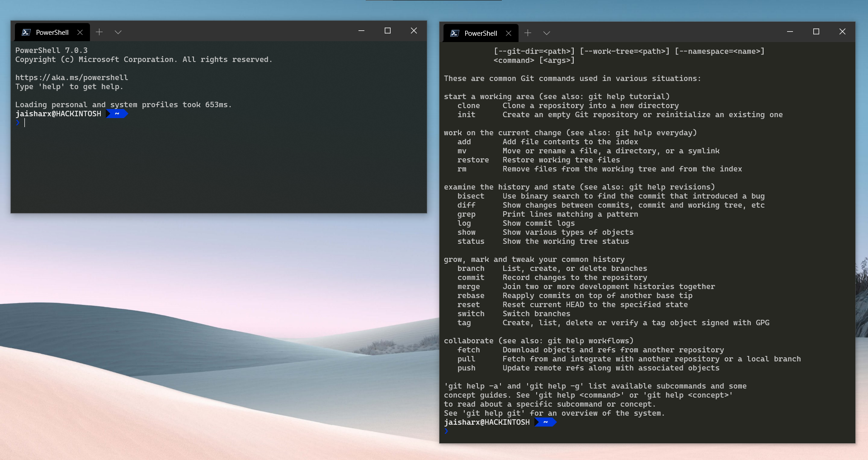Click the '<command> [<args>]' usage line
Screen dimensions: 868x460
click(534, 61)
